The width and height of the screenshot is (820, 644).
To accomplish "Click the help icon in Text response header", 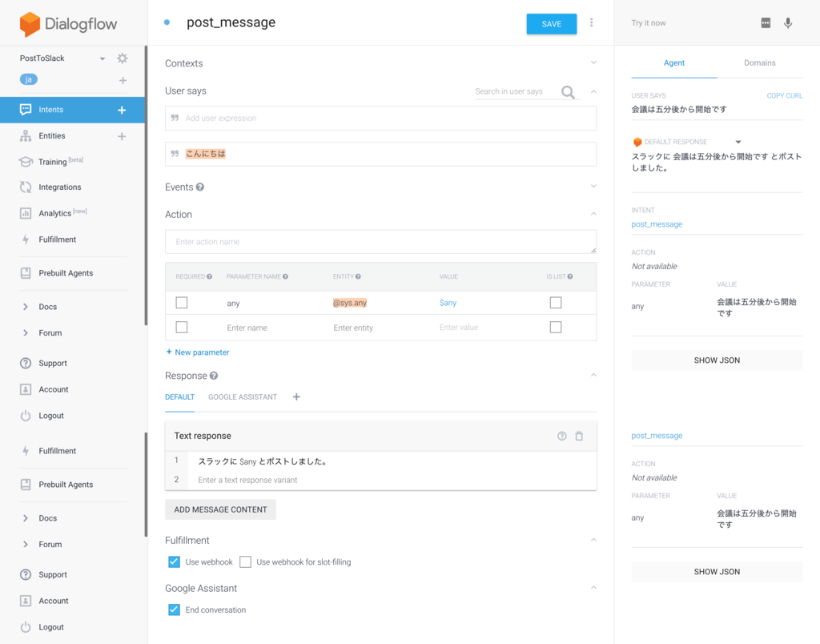I will (x=561, y=436).
